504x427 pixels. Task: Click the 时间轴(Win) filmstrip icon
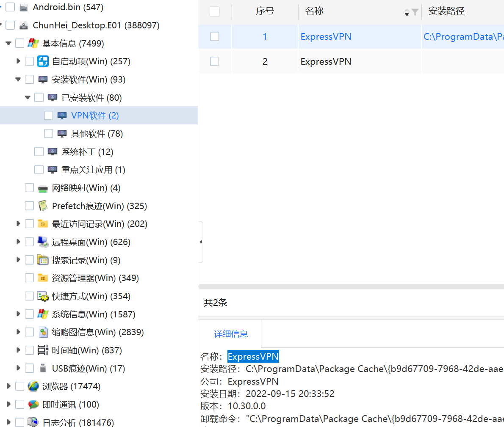(x=43, y=350)
